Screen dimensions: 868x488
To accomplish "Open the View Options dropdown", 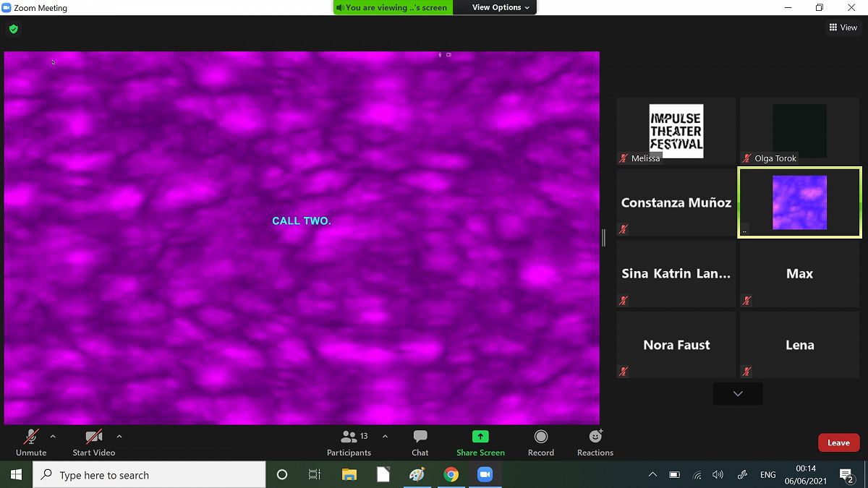I will click(x=501, y=7).
